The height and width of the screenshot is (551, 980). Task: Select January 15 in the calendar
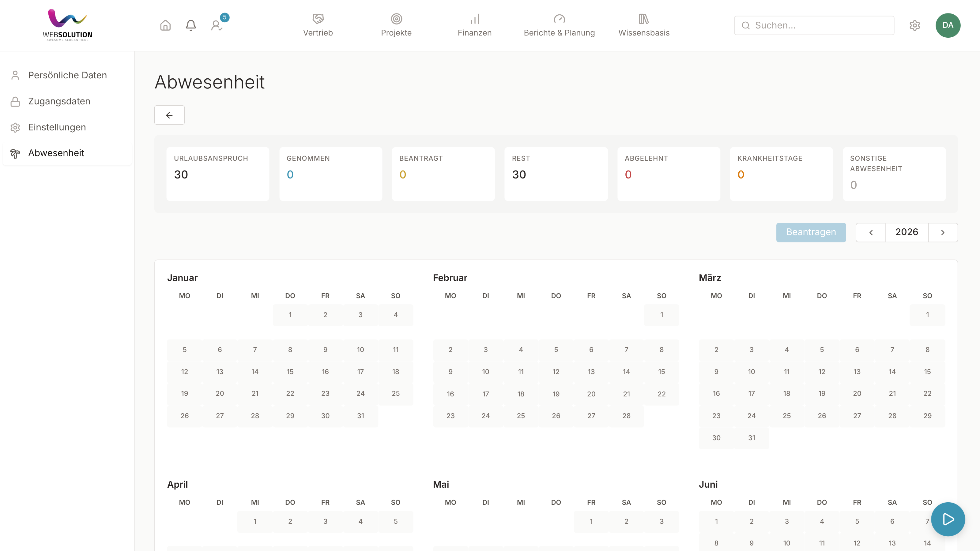pyautogui.click(x=290, y=372)
